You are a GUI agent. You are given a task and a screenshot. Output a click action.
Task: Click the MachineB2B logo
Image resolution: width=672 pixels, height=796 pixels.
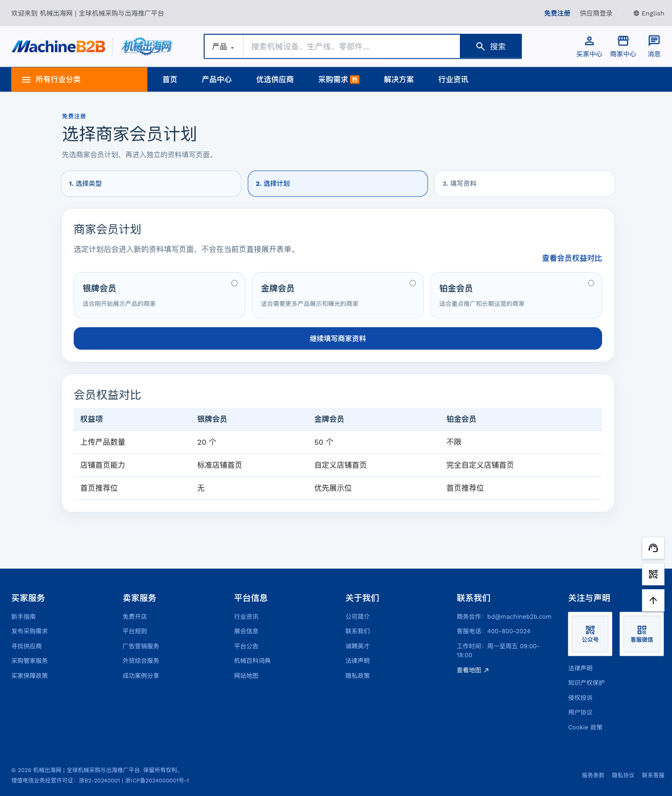59,46
